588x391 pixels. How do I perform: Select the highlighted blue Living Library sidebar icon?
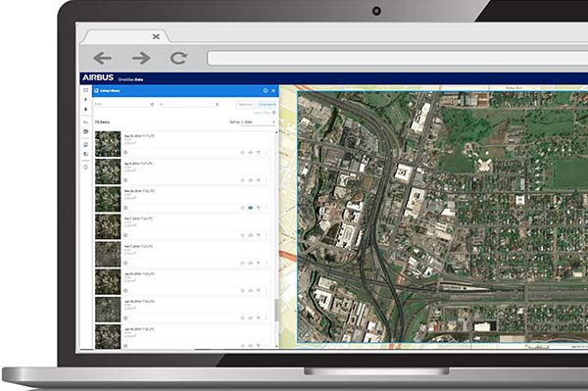coord(86,145)
